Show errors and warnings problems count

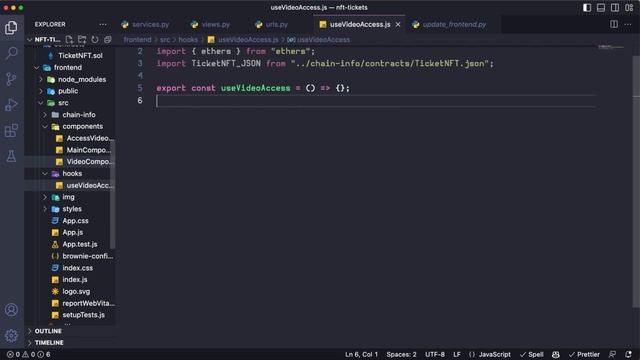[x=29, y=354]
